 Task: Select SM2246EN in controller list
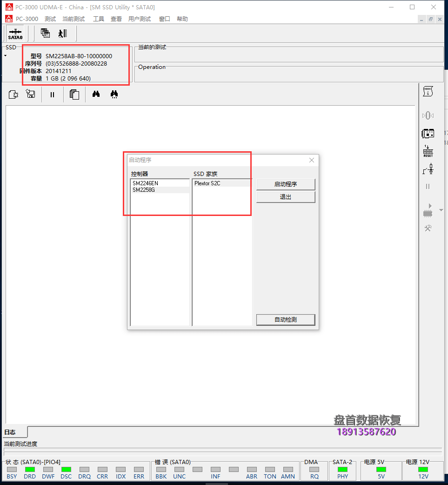pyautogui.click(x=160, y=183)
